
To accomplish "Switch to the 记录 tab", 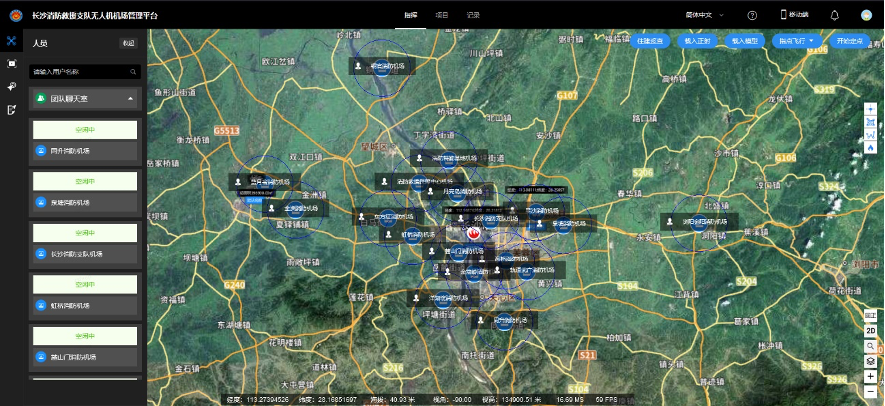I will 472,15.
